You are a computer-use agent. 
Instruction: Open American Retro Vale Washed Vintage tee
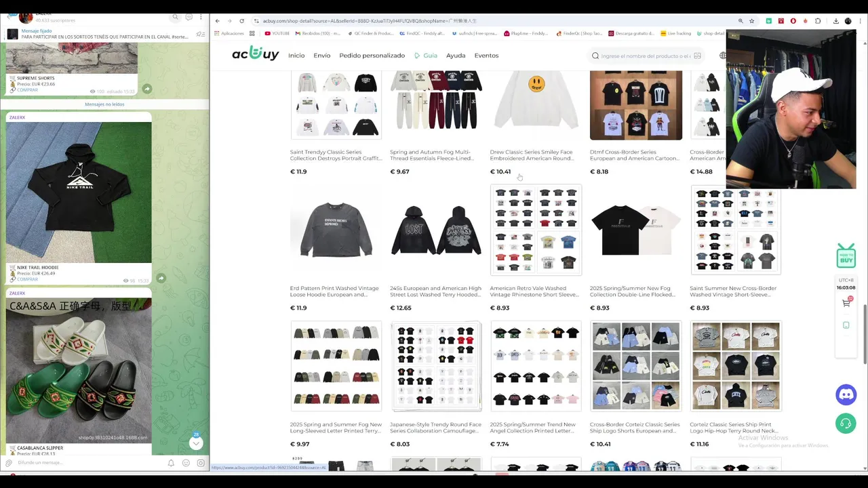(x=536, y=230)
